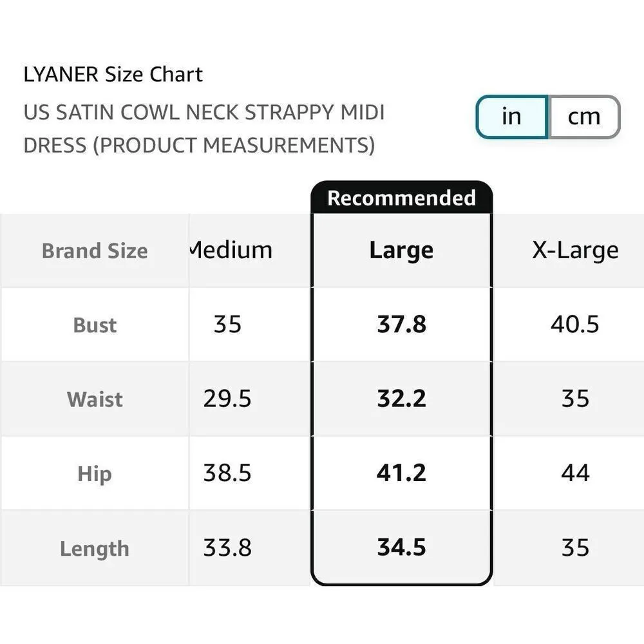Click the 32.2 waist measurement for Large
This screenshot has height=644, width=644.
pyautogui.click(x=401, y=399)
